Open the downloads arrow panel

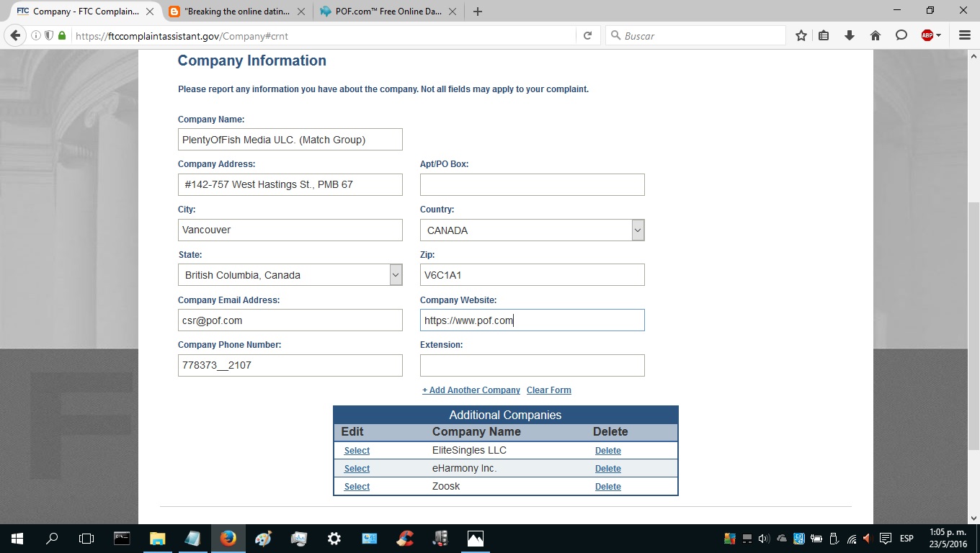pos(850,36)
